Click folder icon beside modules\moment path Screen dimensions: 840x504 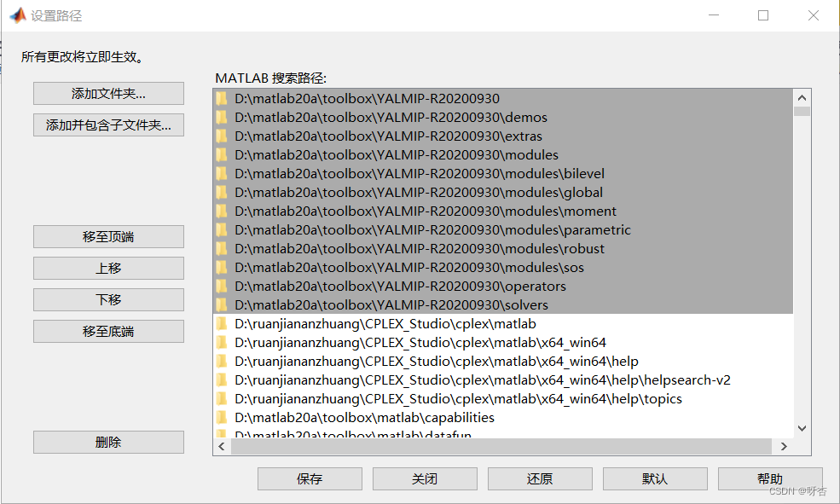tap(222, 211)
